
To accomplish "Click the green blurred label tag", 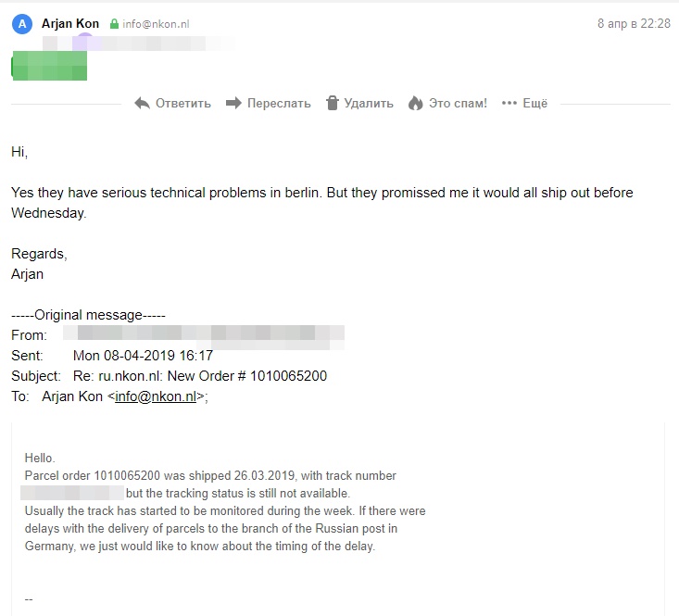I will click(x=49, y=67).
